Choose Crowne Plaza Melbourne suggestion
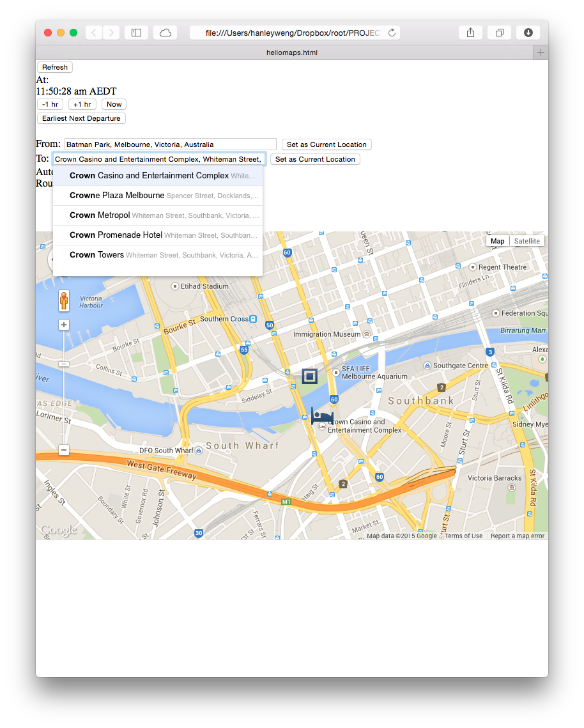 (158, 196)
